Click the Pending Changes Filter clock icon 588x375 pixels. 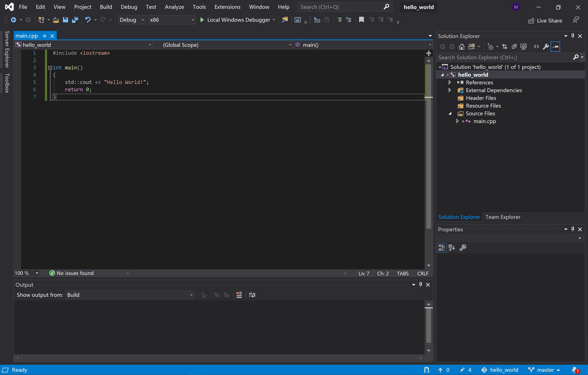[491, 47]
